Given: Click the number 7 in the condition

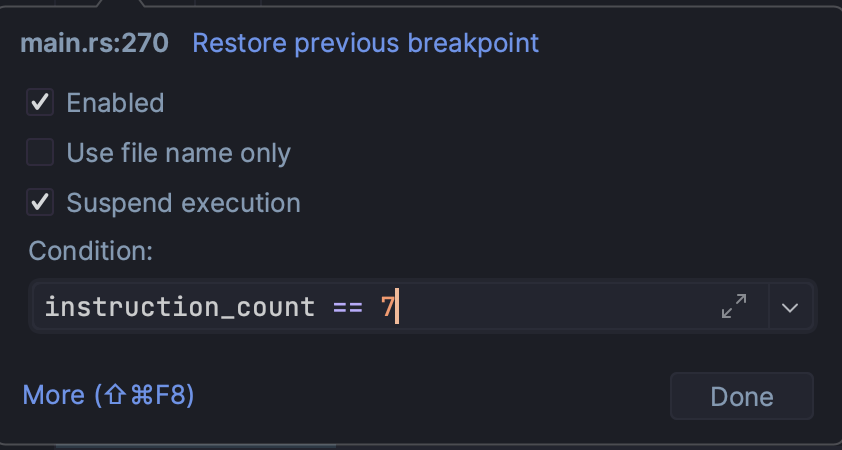Looking at the screenshot, I should coord(387,307).
